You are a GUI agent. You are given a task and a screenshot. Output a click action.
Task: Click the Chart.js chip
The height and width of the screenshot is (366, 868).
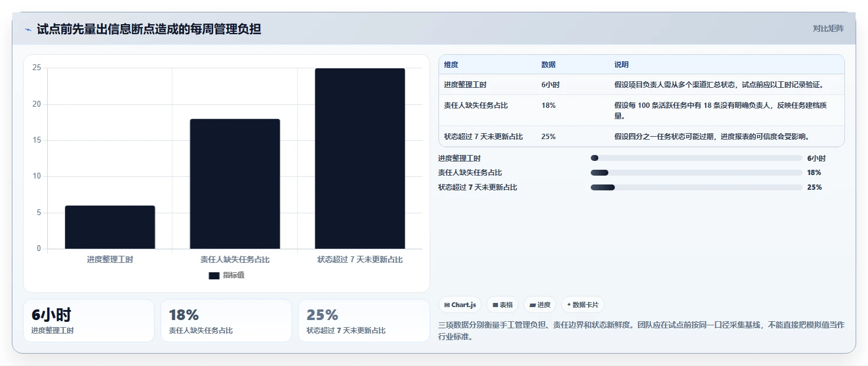point(460,305)
